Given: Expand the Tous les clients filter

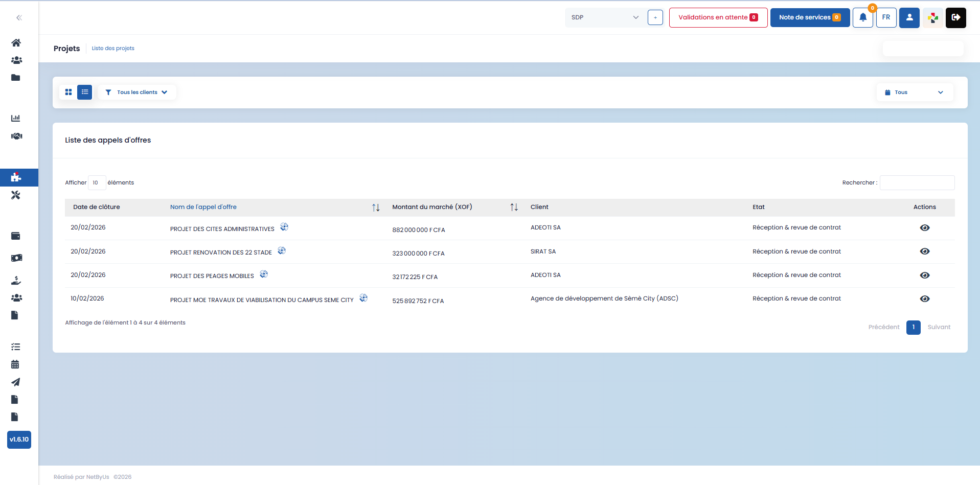Looking at the screenshot, I should [x=137, y=93].
